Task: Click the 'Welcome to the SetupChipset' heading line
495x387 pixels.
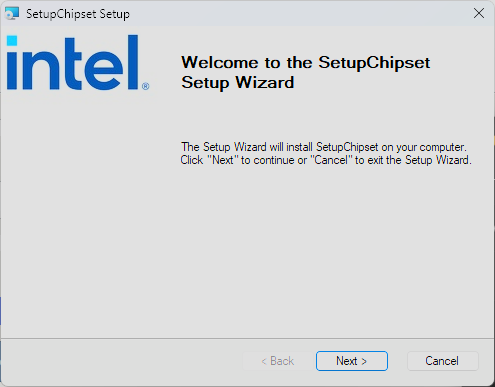Action: (x=306, y=62)
